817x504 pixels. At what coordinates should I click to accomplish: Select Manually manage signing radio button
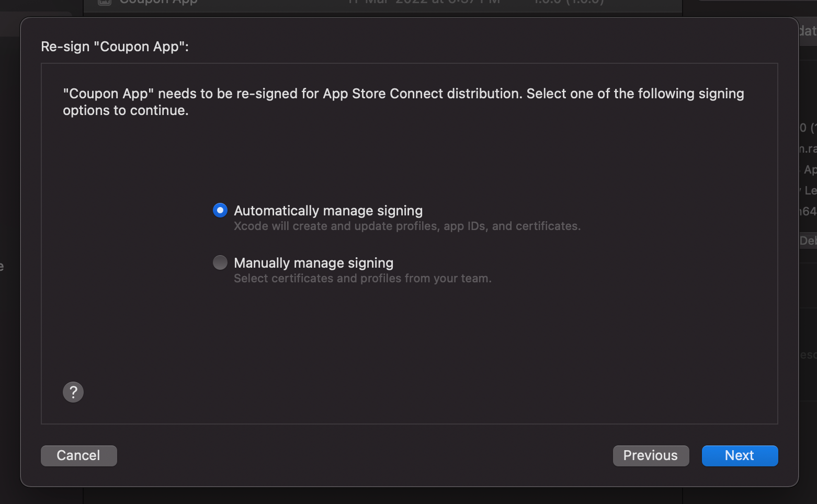(x=220, y=262)
